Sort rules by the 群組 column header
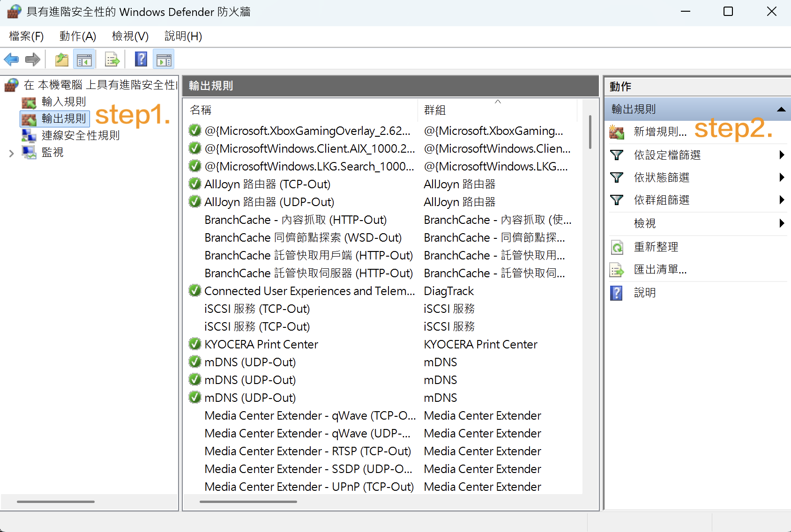 [435, 110]
